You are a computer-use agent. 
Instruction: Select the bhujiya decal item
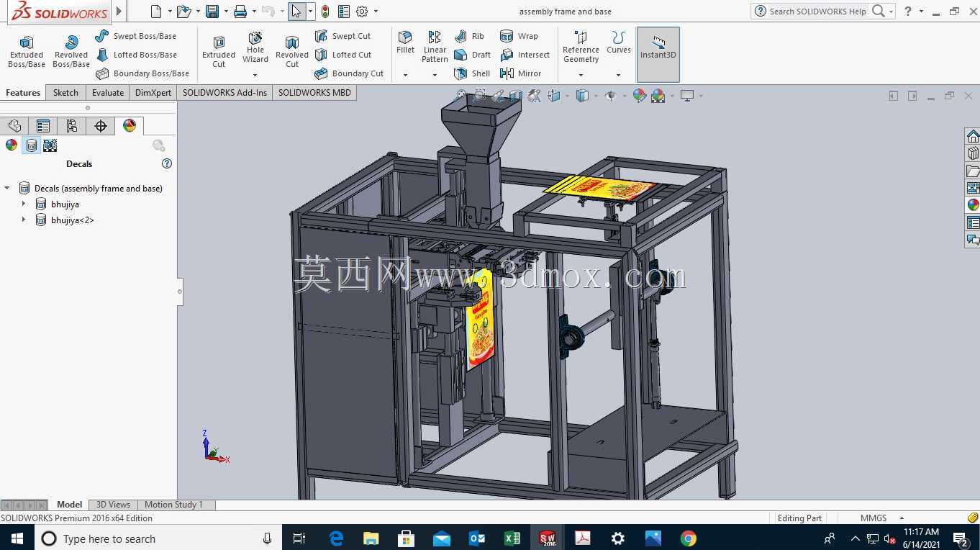pyautogui.click(x=65, y=204)
